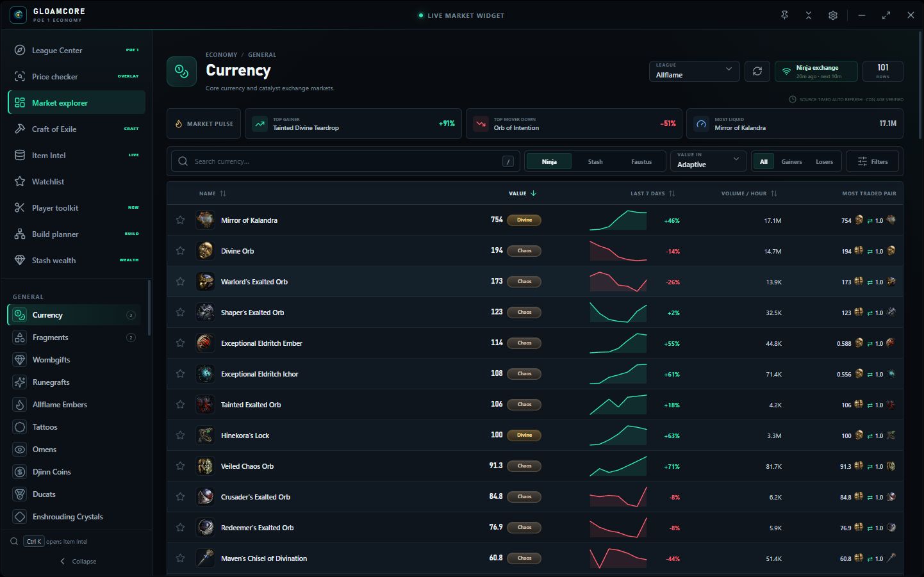Show Losers only
The height and width of the screenshot is (577, 924).
(x=824, y=161)
